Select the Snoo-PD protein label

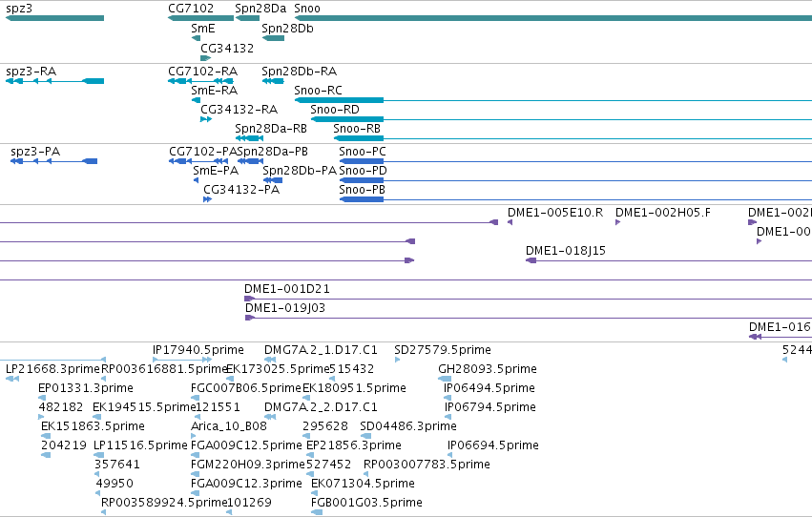click(x=363, y=171)
